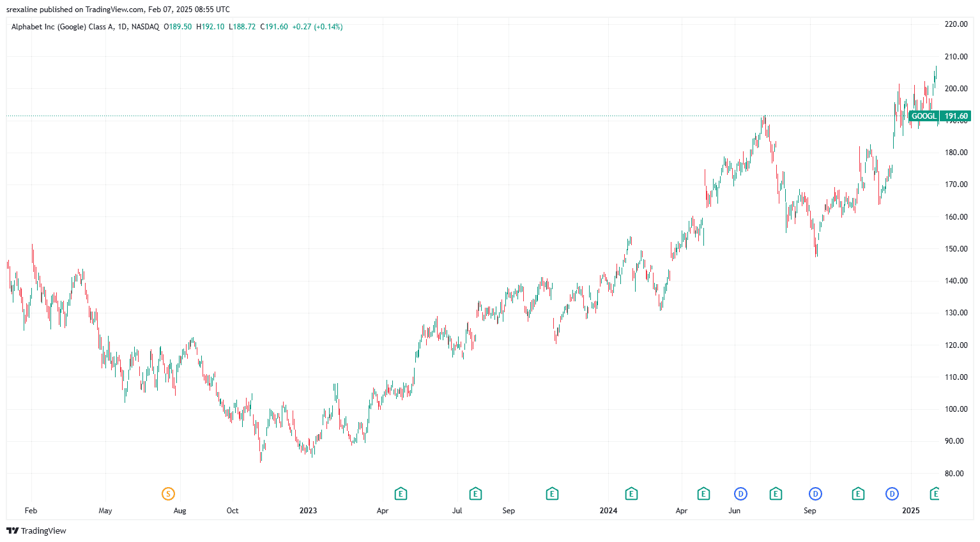This screenshot has width=980, height=542.
Task: Click the dividend marker just before 2025
Action: tap(892, 493)
